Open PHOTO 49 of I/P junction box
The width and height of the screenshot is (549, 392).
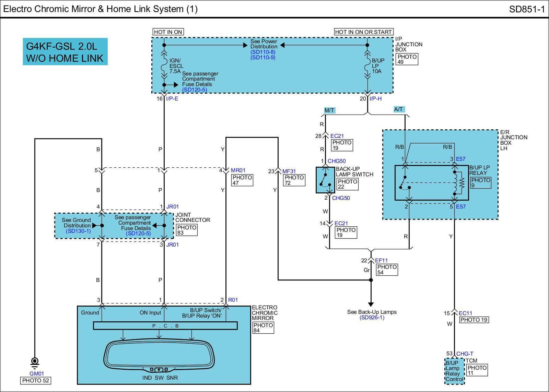point(407,59)
